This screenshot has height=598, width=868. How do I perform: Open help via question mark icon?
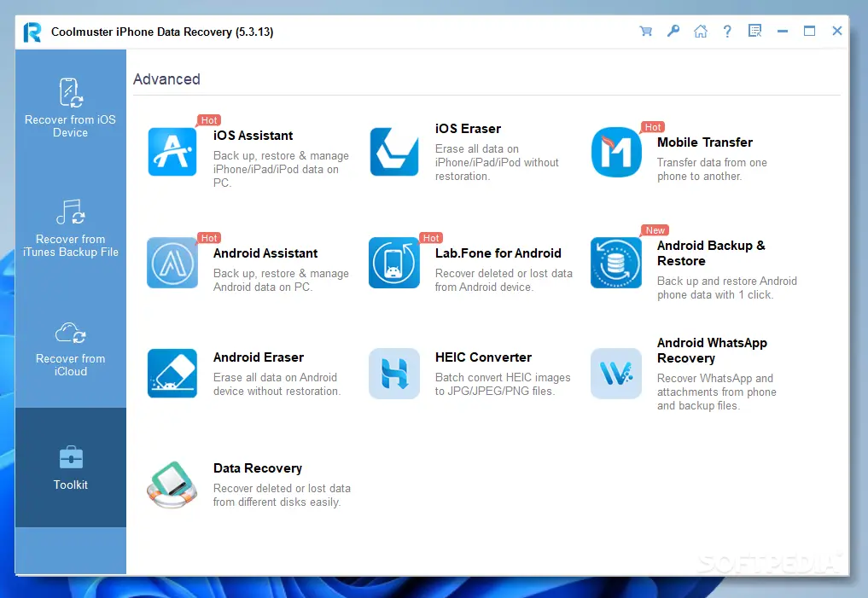coord(727,31)
